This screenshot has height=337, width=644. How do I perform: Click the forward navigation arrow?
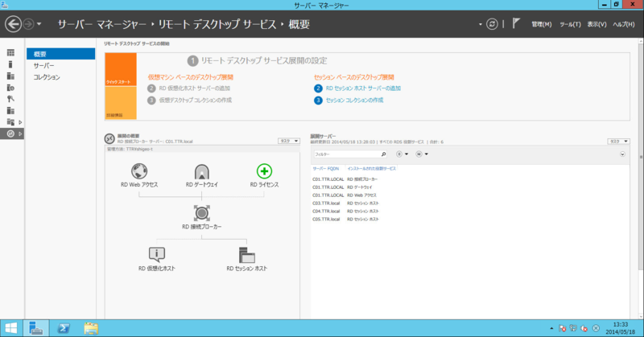tap(28, 24)
